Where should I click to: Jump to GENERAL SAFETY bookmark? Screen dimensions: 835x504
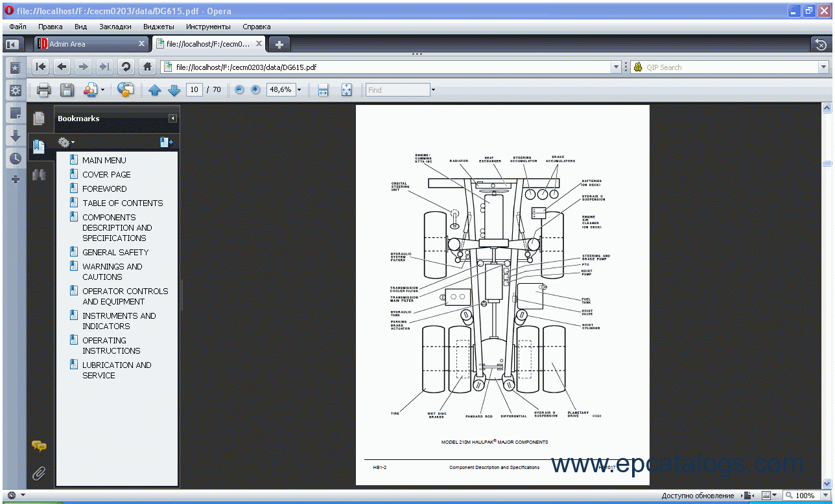point(115,252)
